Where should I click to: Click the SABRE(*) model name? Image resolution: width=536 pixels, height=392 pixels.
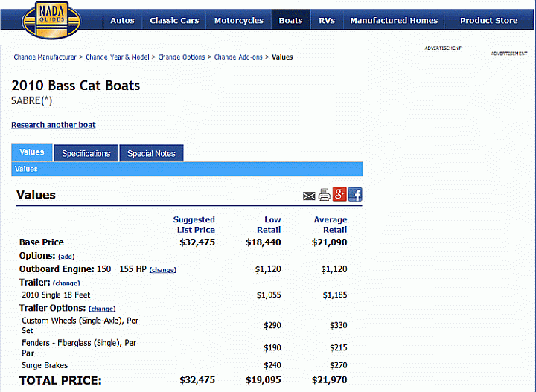click(32, 101)
